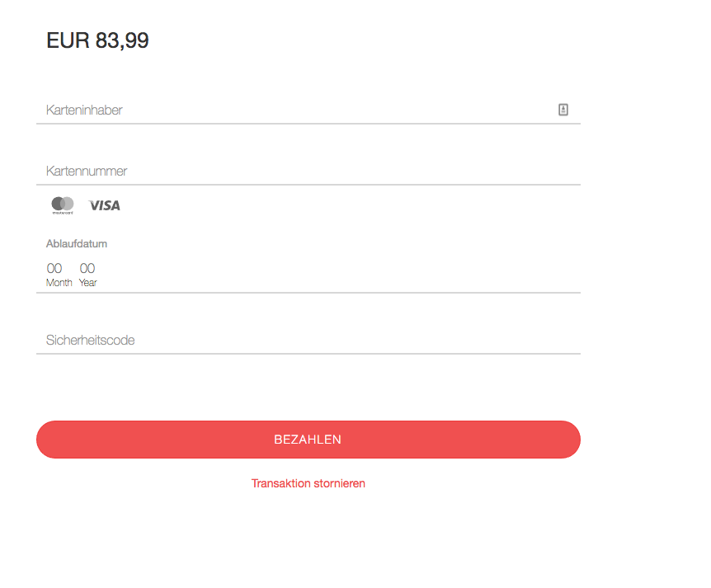Cancel via Transaktion stornieren link
Viewport: 711px width, 588px height.
click(x=308, y=483)
